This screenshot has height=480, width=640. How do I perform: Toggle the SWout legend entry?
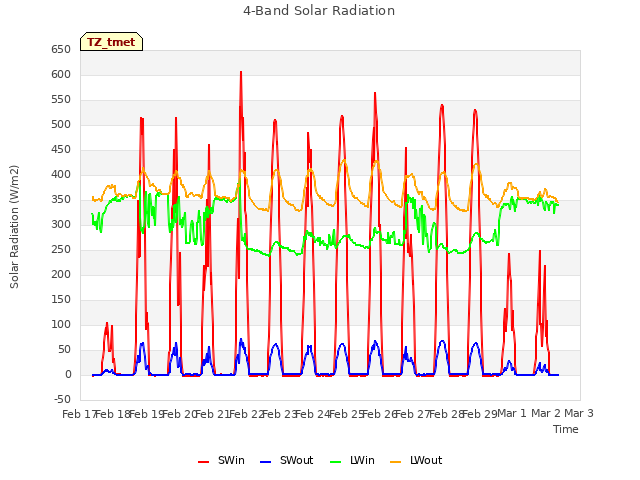(287, 460)
